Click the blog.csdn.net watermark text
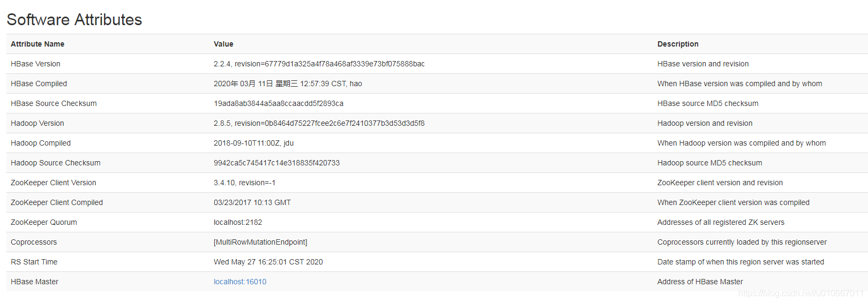Image resolution: width=868 pixels, height=303 pixels. 801,293
